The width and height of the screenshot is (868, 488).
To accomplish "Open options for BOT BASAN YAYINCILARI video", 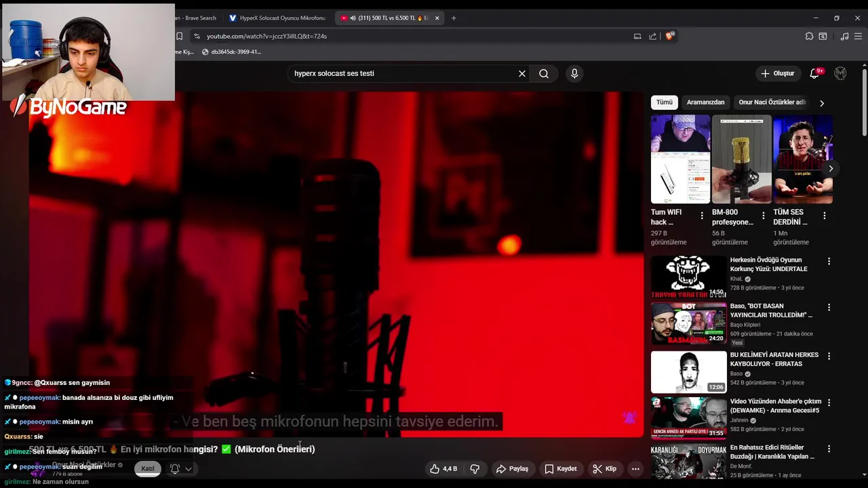I will click(828, 307).
